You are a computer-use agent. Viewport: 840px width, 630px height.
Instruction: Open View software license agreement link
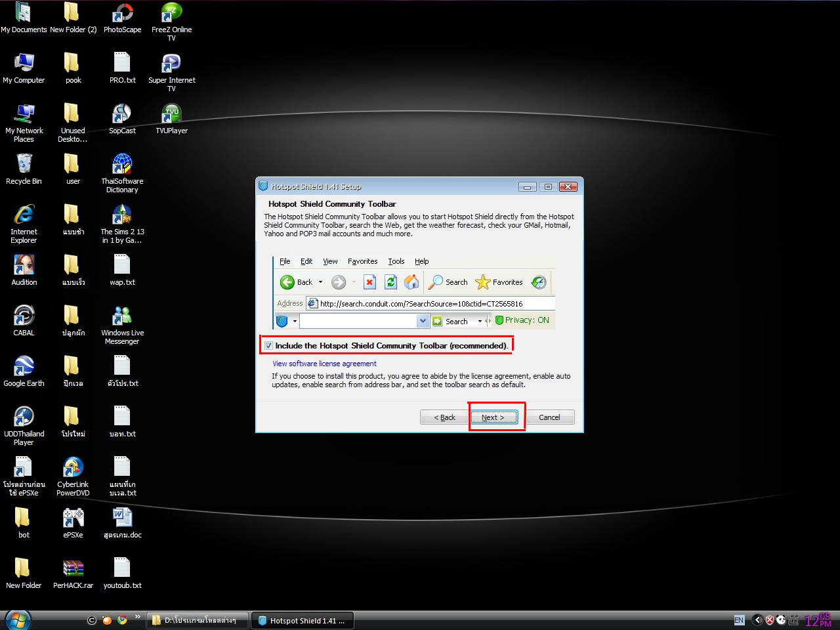click(324, 364)
